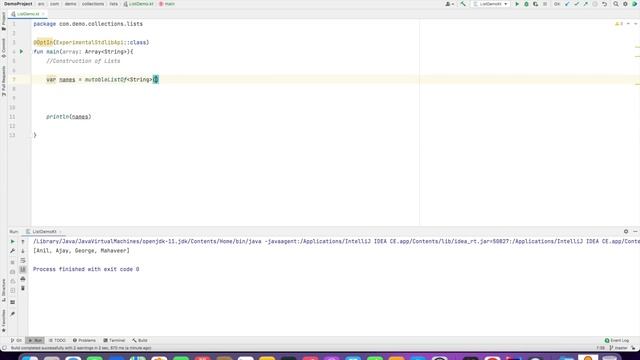Open the Favorites tool window
Viewport: 640px width, 360px height.
[4, 321]
